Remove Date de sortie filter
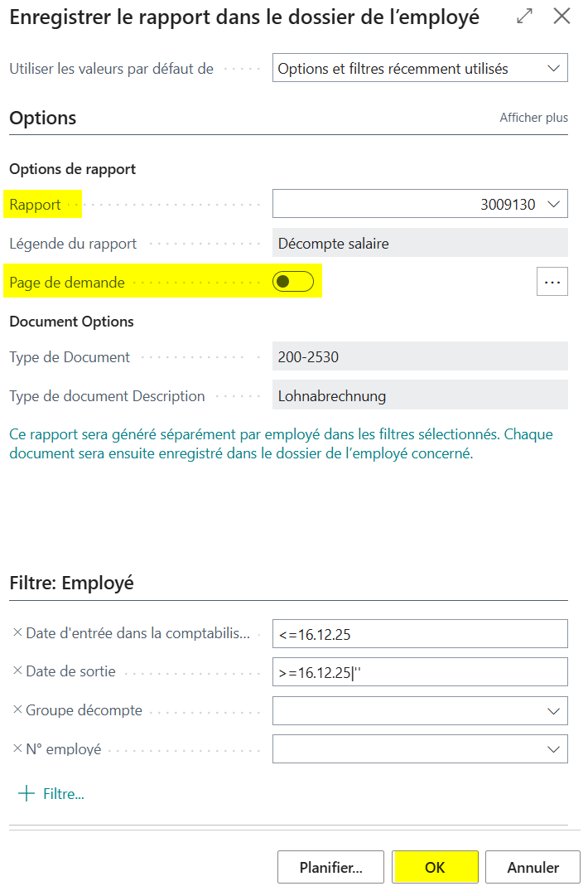Screen dimensions: 588x891 pos(17,671)
